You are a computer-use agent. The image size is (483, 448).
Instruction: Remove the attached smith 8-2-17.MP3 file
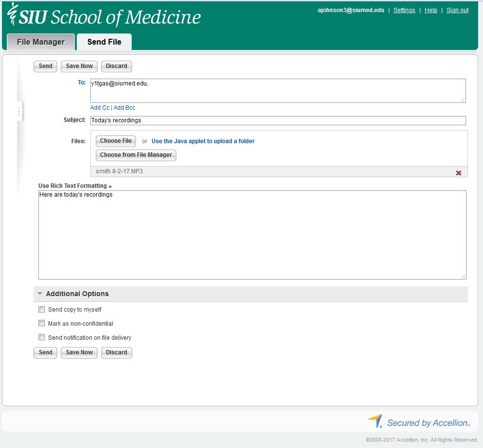[x=458, y=173]
